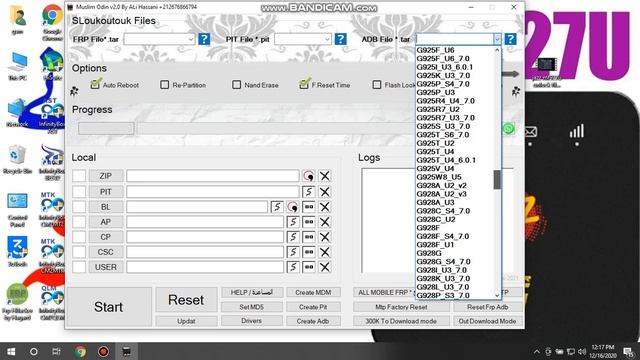The height and width of the screenshot is (360, 640).
Task: Click the clock in system tray
Action: tap(603, 351)
